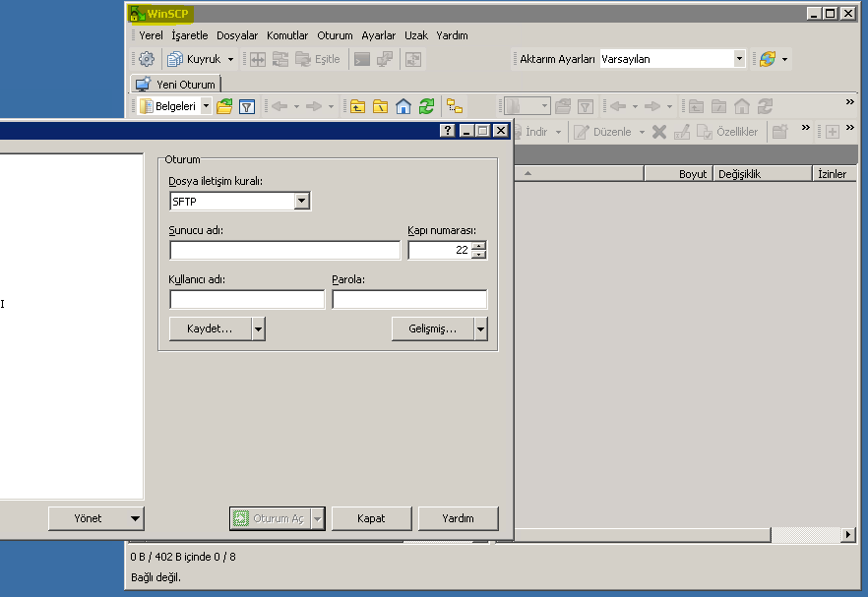Click the local home directory icon
868x597 pixels.
[x=403, y=106]
